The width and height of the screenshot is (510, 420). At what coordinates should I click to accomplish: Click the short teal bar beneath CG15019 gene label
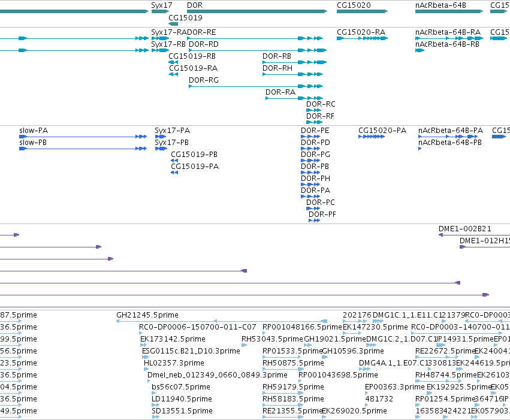pyautogui.click(x=173, y=24)
